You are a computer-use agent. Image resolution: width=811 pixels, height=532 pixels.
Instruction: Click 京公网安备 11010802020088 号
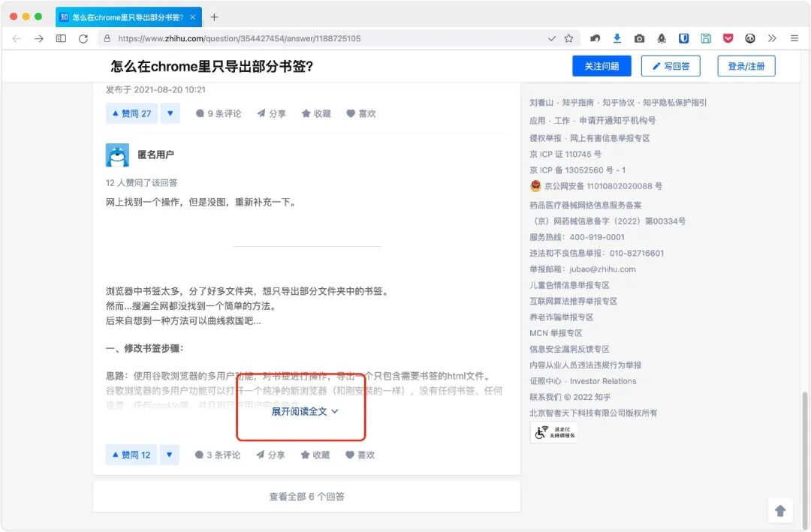[603, 186]
